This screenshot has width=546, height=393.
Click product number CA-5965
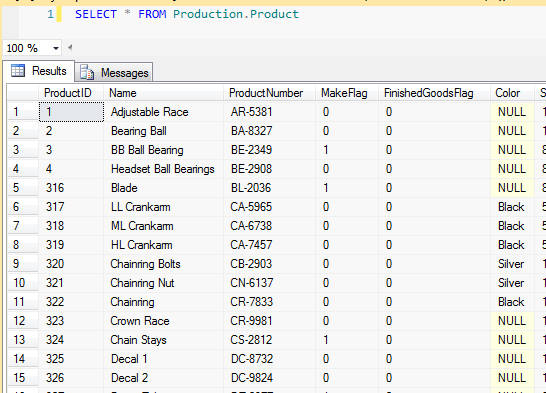coord(269,207)
